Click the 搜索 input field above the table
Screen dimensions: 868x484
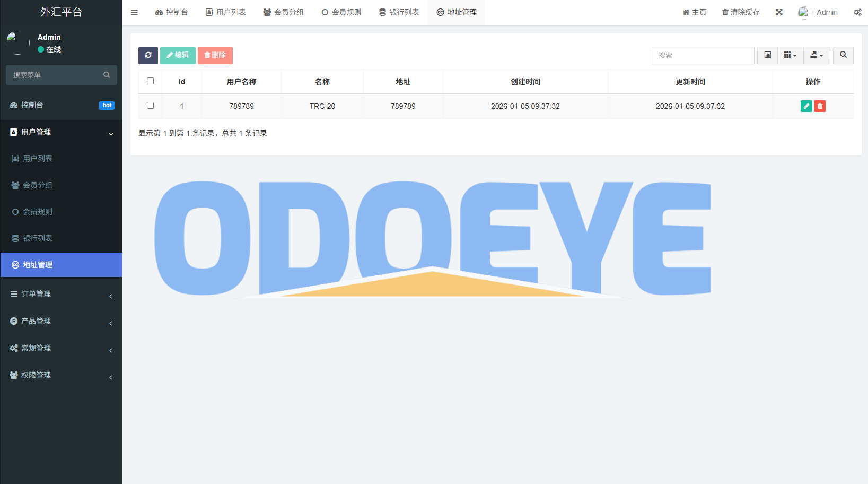[x=703, y=55]
